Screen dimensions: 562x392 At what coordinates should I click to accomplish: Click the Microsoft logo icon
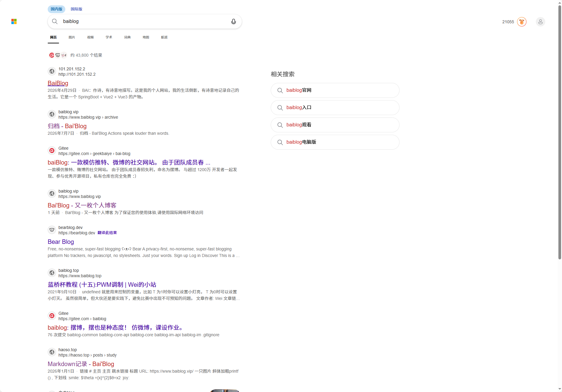[x=14, y=21]
